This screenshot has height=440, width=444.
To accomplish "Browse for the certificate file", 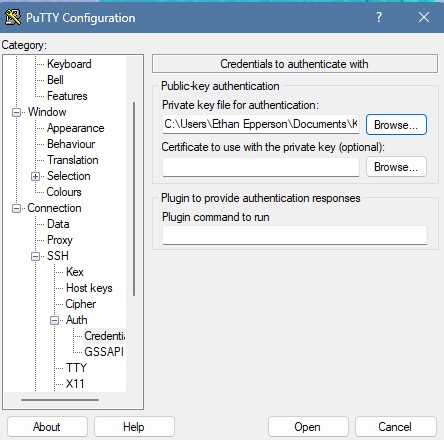I will click(396, 167).
